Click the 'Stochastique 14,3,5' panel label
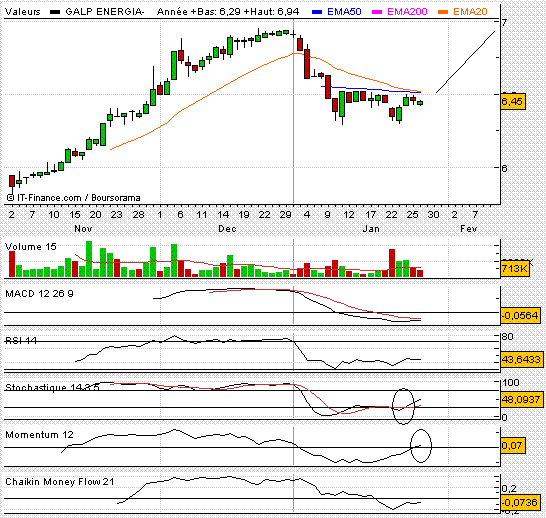Screen dimensions: 546x518 pos(52,387)
